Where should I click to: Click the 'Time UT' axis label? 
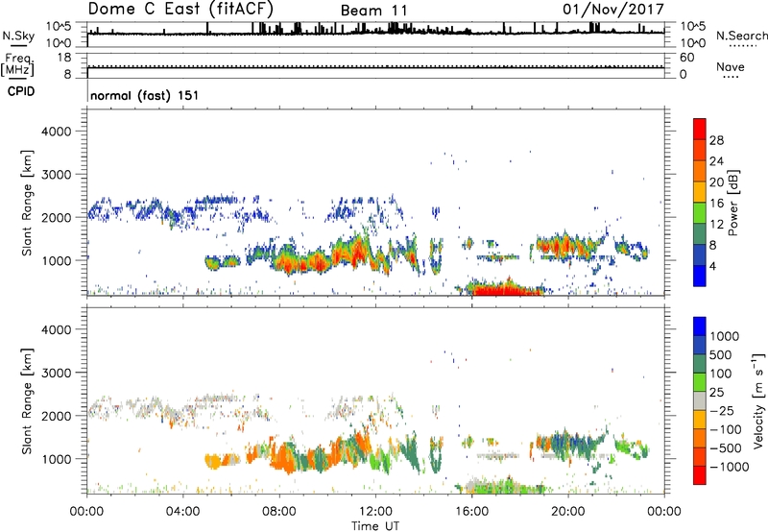(x=375, y=526)
